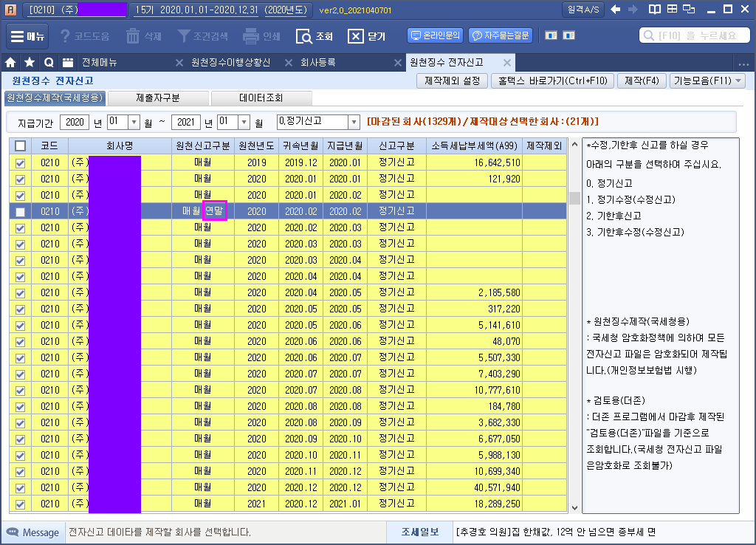Viewport: 756px width, 545px height.
Task: Go to the home tab icon
Action: pos(10,63)
